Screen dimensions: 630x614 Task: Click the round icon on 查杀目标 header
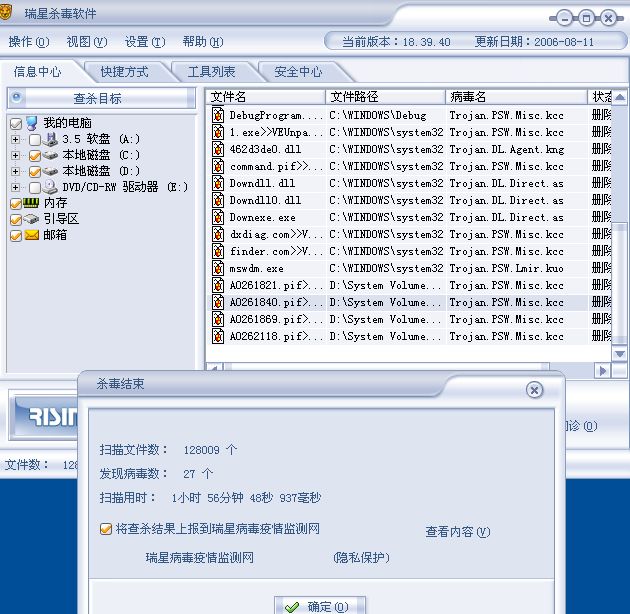[16, 98]
